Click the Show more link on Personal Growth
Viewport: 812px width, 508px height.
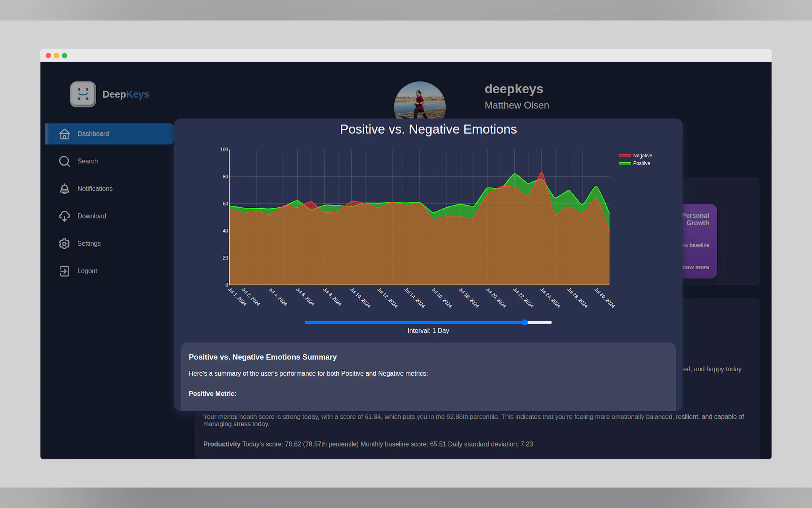click(696, 267)
